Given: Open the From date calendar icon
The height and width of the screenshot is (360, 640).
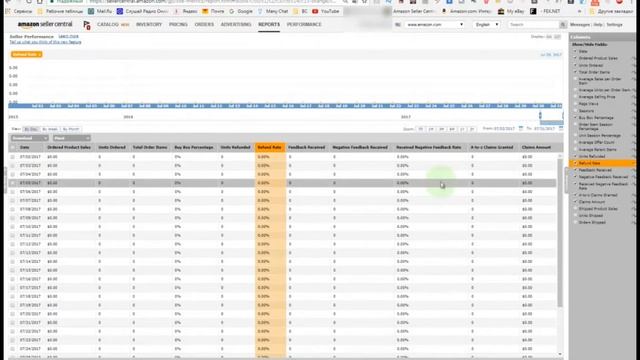Looking at the screenshot, I should pyautogui.click(x=521, y=129).
